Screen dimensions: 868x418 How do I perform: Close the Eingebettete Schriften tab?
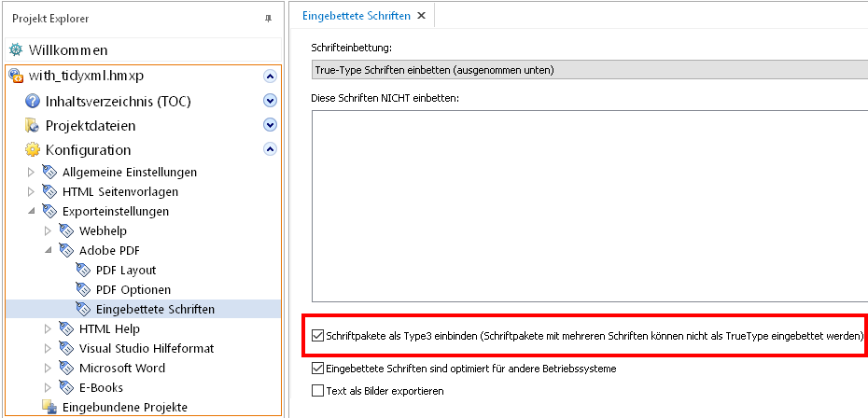tap(421, 15)
